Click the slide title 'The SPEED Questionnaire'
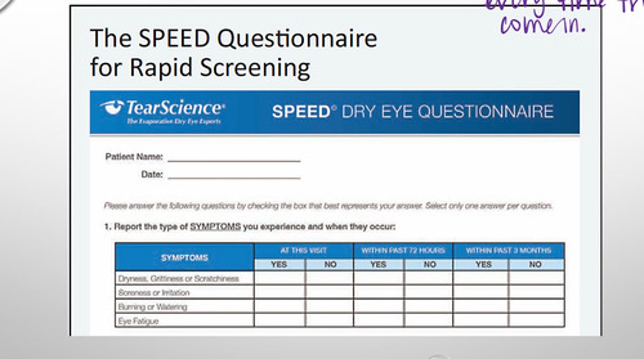The width and height of the screenshot is (644, 359). tap(233, 38)
